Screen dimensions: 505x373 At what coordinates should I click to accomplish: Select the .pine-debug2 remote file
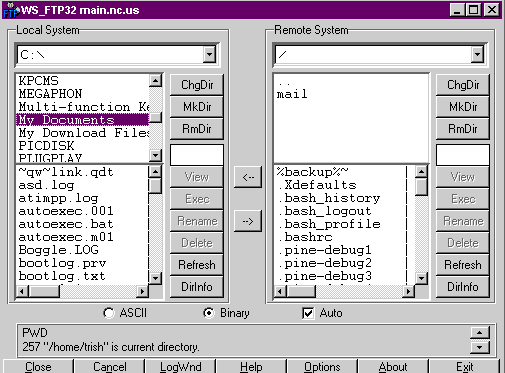click(x=344, y=263)
